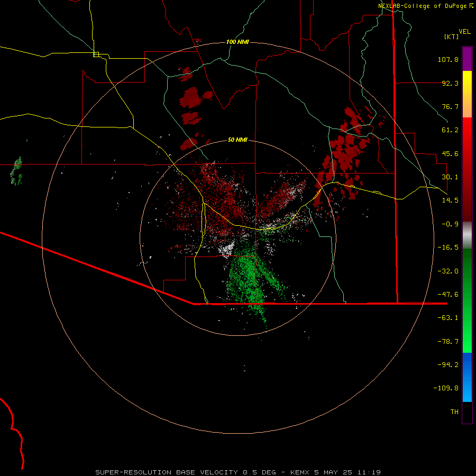Click the -0.9 velocity scale value
This screenshot has height=476, width=476.
click(450, 224)
